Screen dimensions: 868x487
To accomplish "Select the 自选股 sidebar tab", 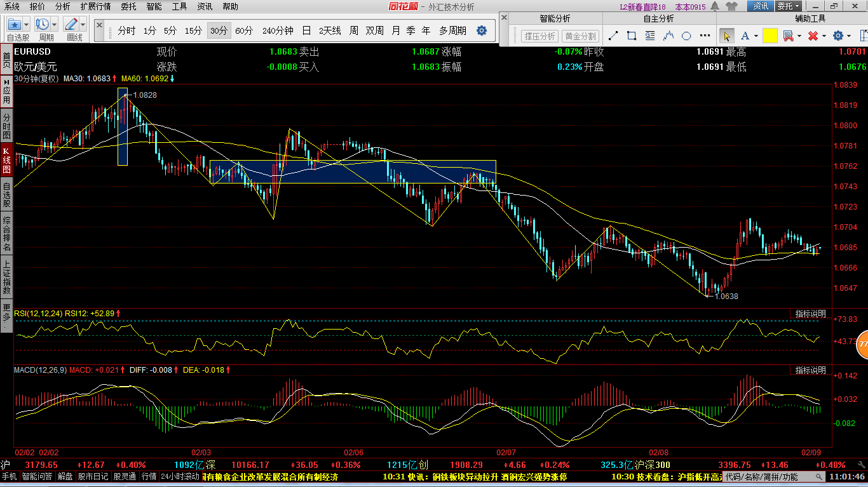I will (x=6, y=196).
